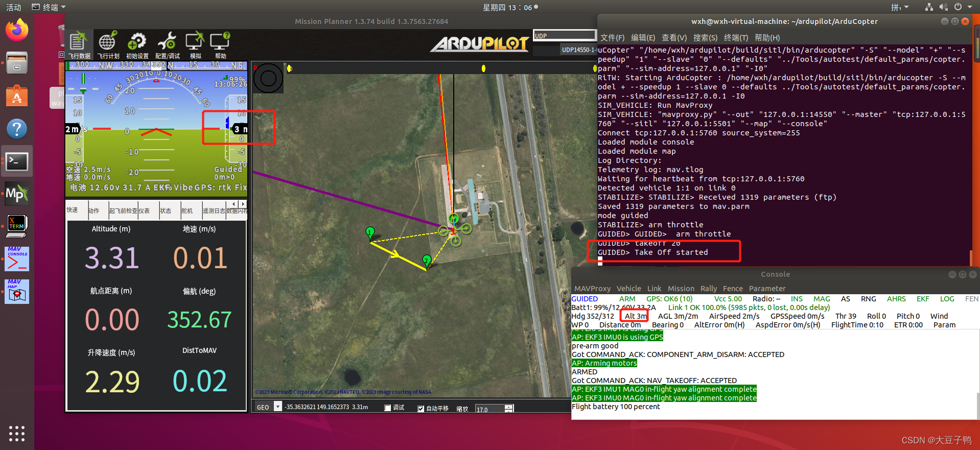Image resolution: width=980 pixels, height=450 pixels.
Task: Click the 17.0 map zoom field
Action: [x=490, y=409]
